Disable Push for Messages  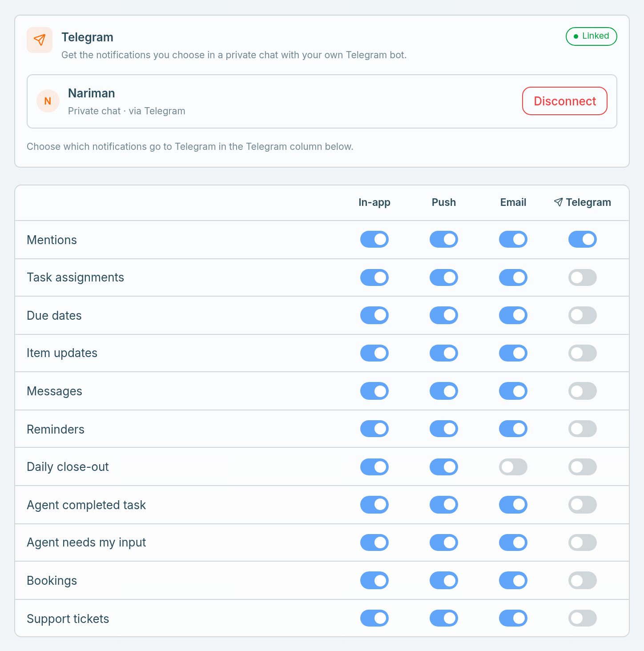coord(444,391)
